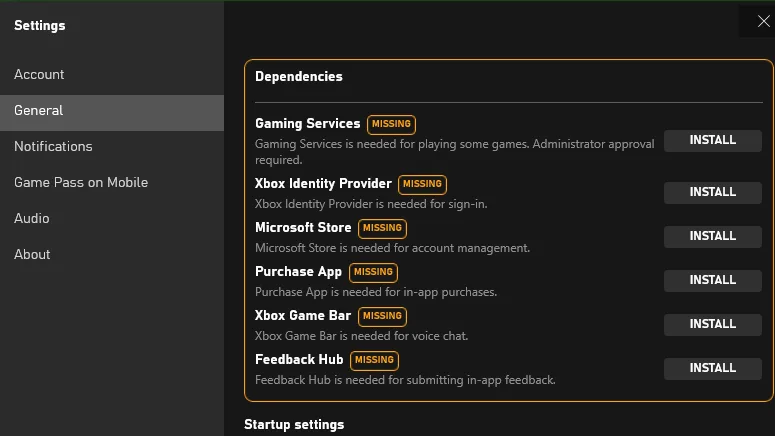Click the MISSING badge beside Purchase App
This screenshot has width=775, height=436.
pos(373,272)
